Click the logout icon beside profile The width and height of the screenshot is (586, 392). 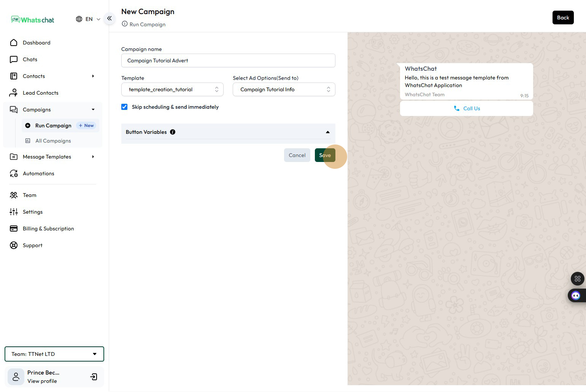click(x=94, y=377)
